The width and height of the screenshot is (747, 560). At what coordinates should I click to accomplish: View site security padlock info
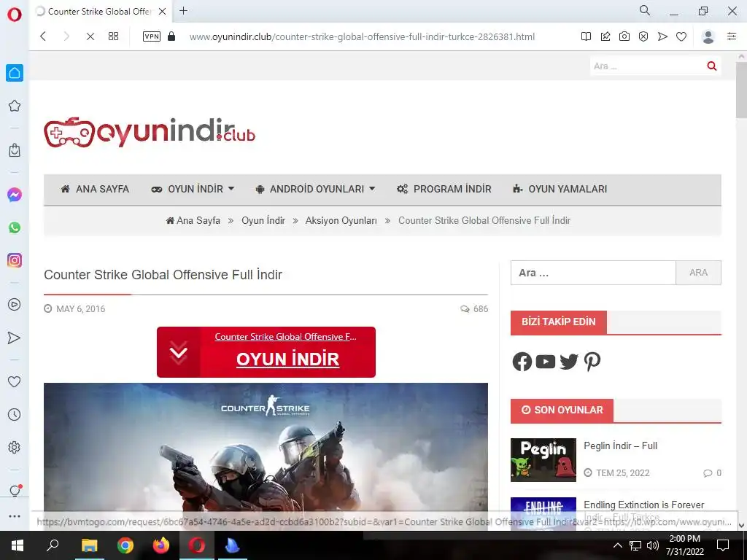171,36
